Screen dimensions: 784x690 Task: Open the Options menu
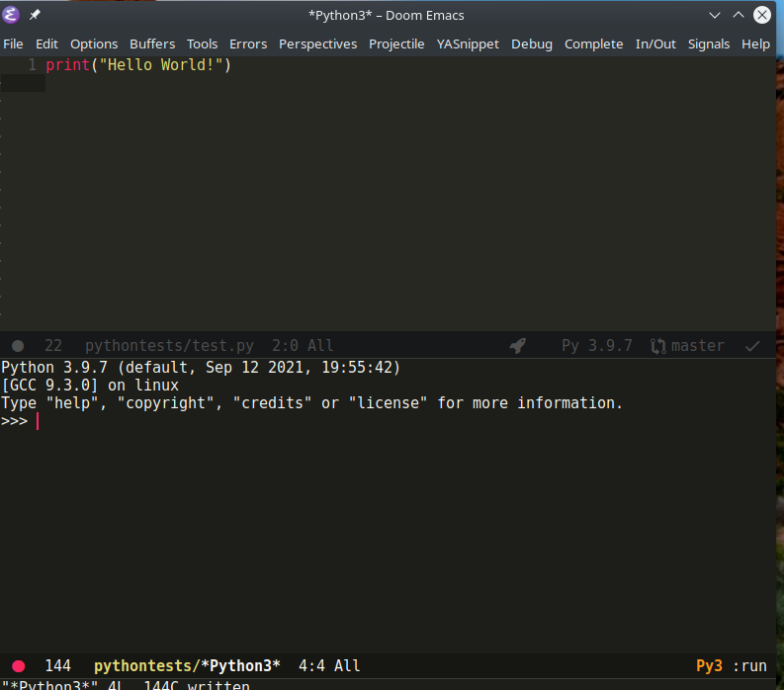[94, 44]
